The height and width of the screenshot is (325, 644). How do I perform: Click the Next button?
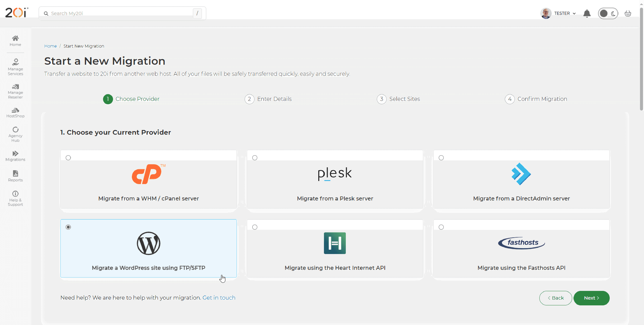pyautogui.click(x=592, y=298)
